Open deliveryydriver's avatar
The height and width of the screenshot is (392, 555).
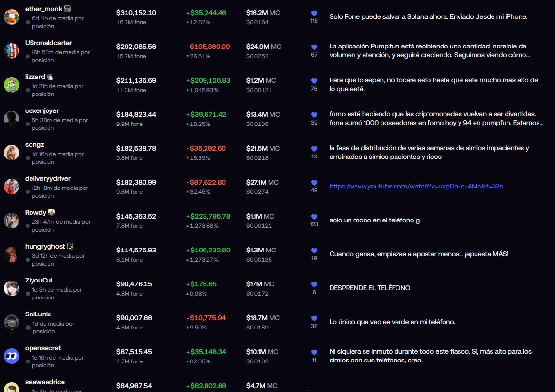[12, 187]
